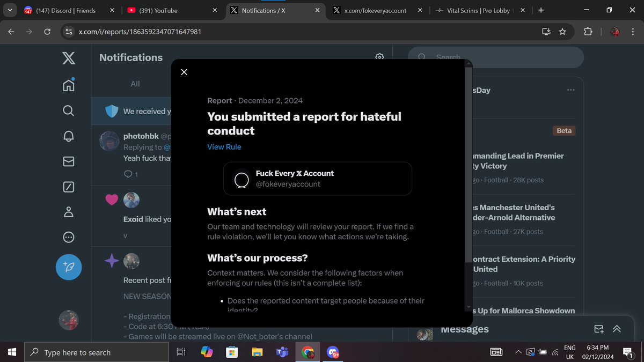The width and height of the screenshot is (644, 362).
Task: Close the YouTube browser tab
Action: (x=215, y=10)
